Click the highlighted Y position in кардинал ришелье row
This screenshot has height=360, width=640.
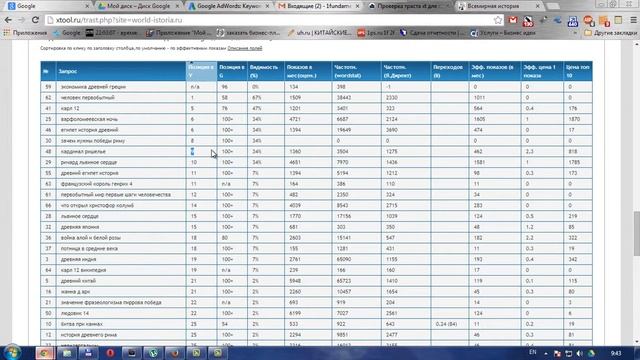[x=192, y=151]
